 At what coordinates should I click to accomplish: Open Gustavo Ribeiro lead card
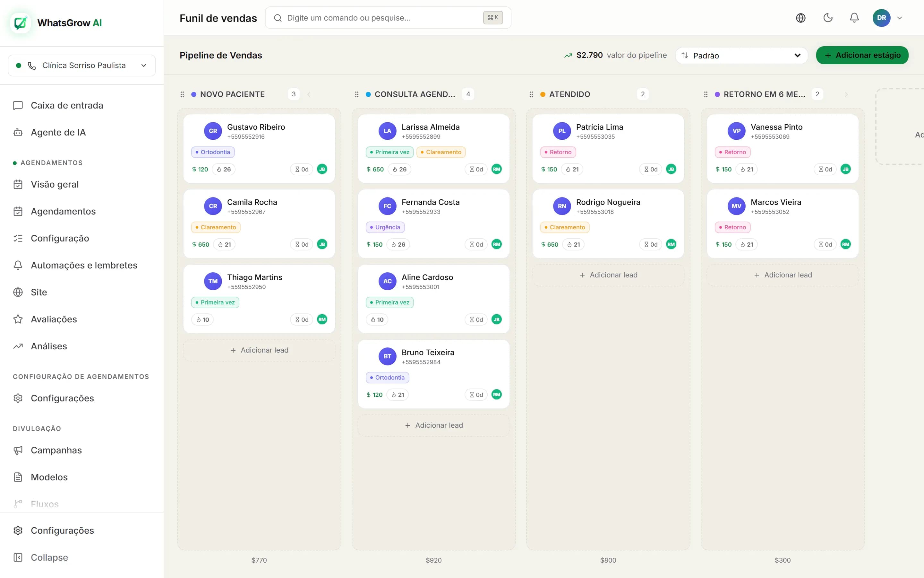(x=259, y=148)
